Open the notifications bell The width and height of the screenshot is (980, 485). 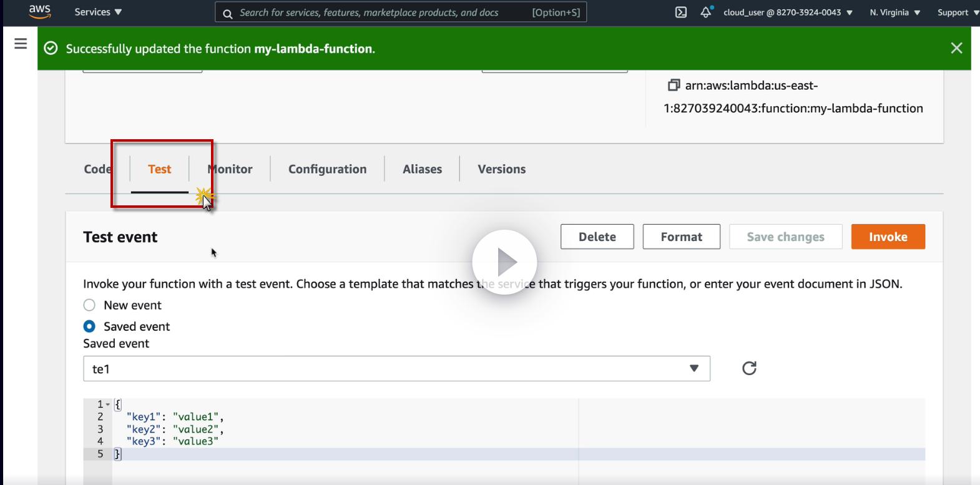[x=705, y=12]
